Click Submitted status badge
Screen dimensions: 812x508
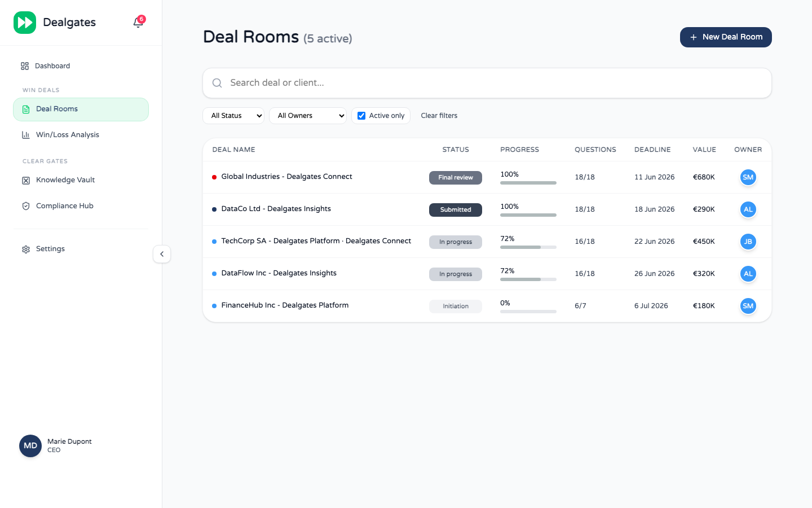tap(456, 209)
